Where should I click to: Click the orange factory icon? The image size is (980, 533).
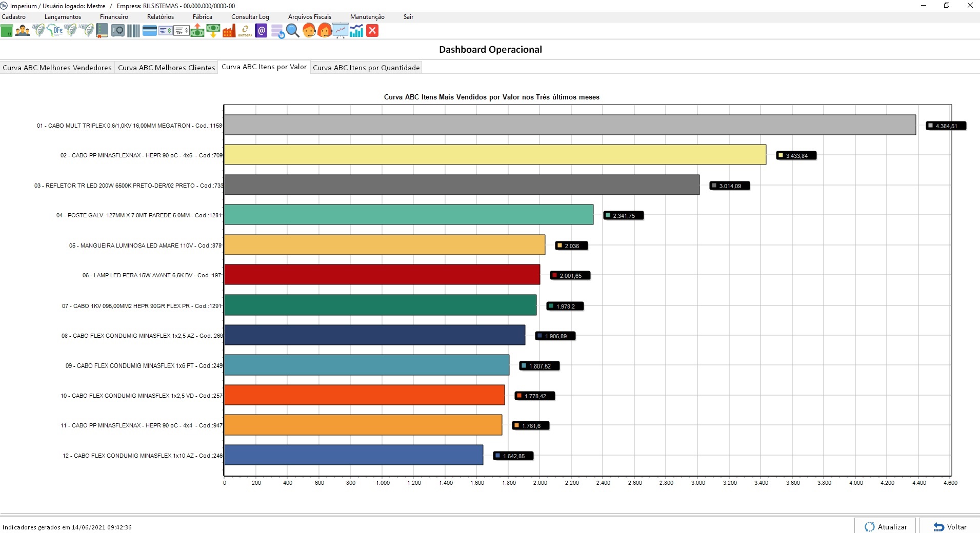coord(229,31)
